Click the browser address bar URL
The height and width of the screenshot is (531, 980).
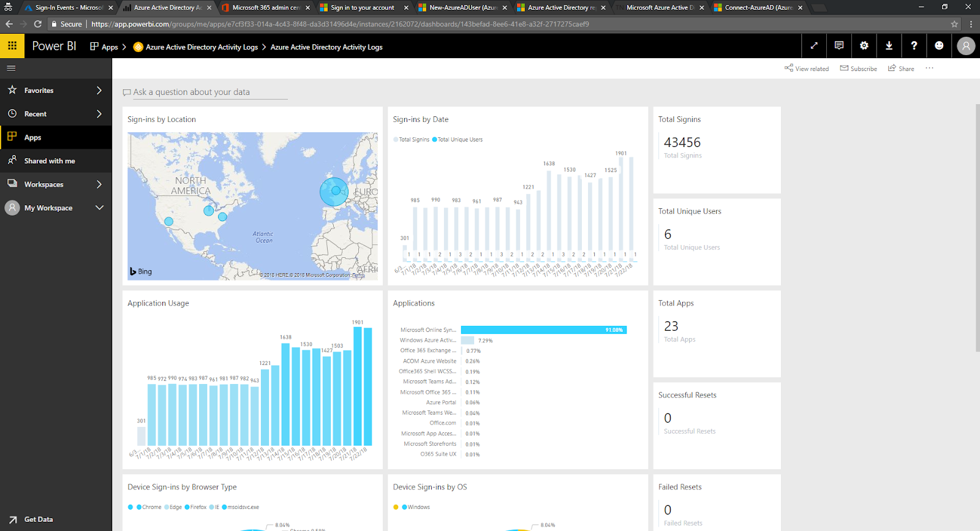pyautogui.click(x=340, y=24)
